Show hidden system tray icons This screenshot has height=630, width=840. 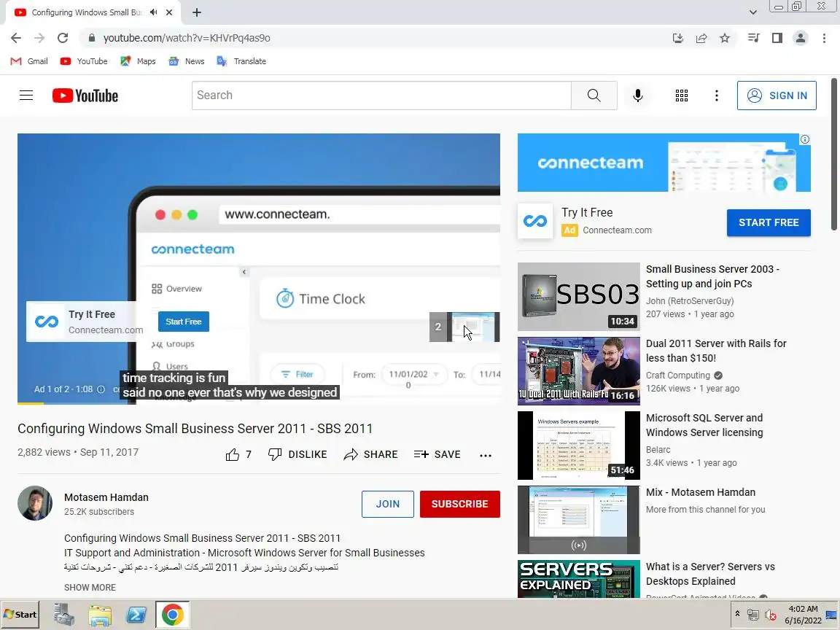[x=737, y=614]
